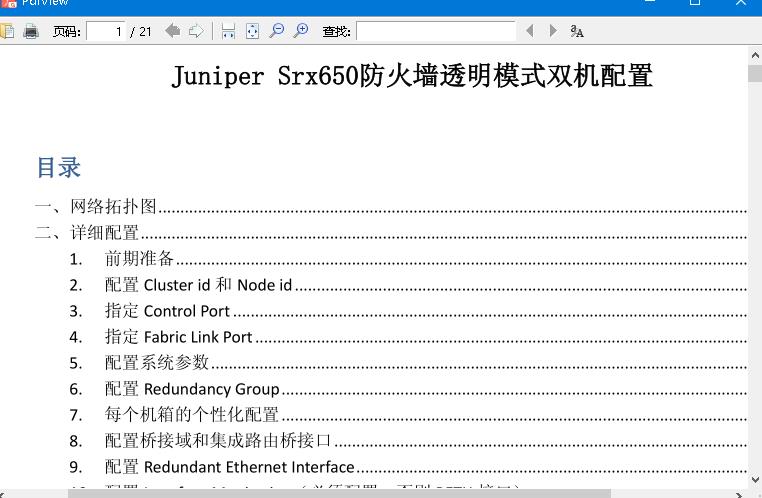The width and height of the screenshot is (762, 498).
Task: Click the copy document icon in toolbar
Action: pos(7,31)
